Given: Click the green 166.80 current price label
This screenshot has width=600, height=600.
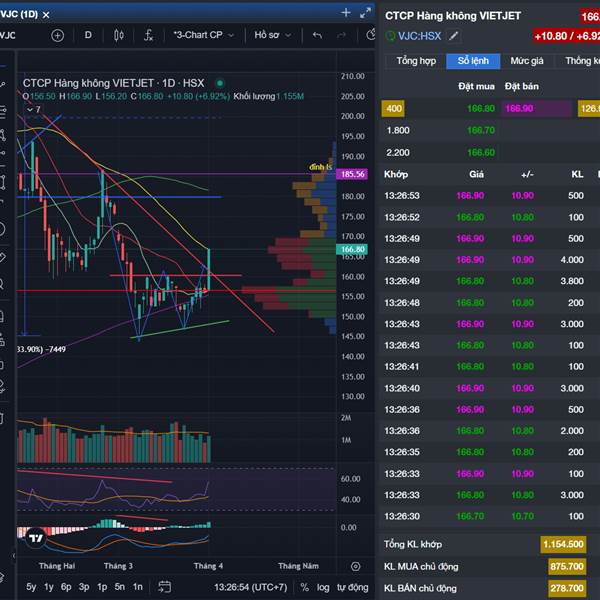Looking at the screenshot, I should (x=352, y=249).
